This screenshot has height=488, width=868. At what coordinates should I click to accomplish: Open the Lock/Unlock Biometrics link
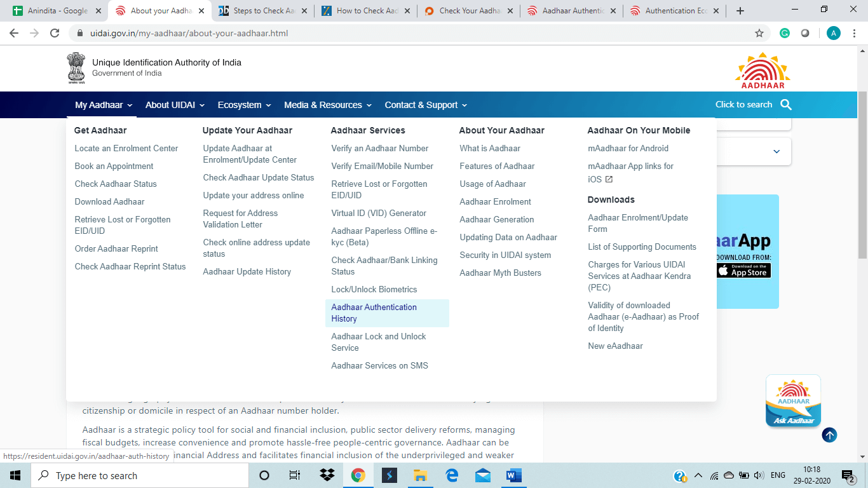374,289
